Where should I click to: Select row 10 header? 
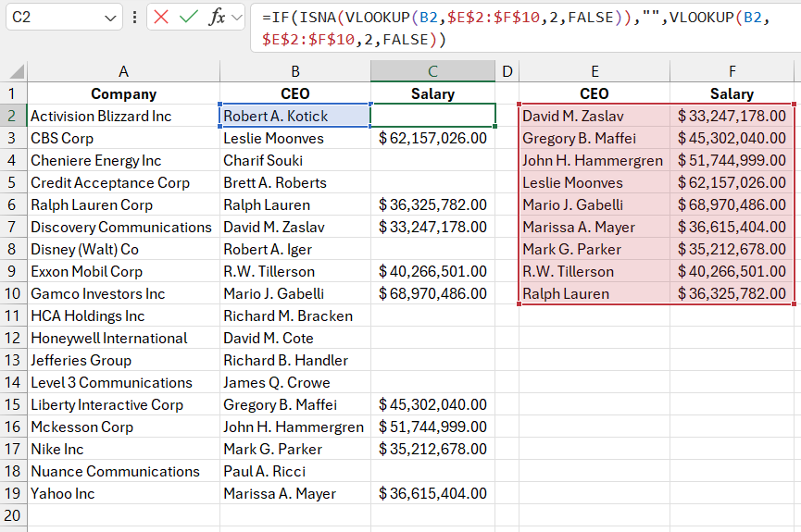click(x=13, y=293)
